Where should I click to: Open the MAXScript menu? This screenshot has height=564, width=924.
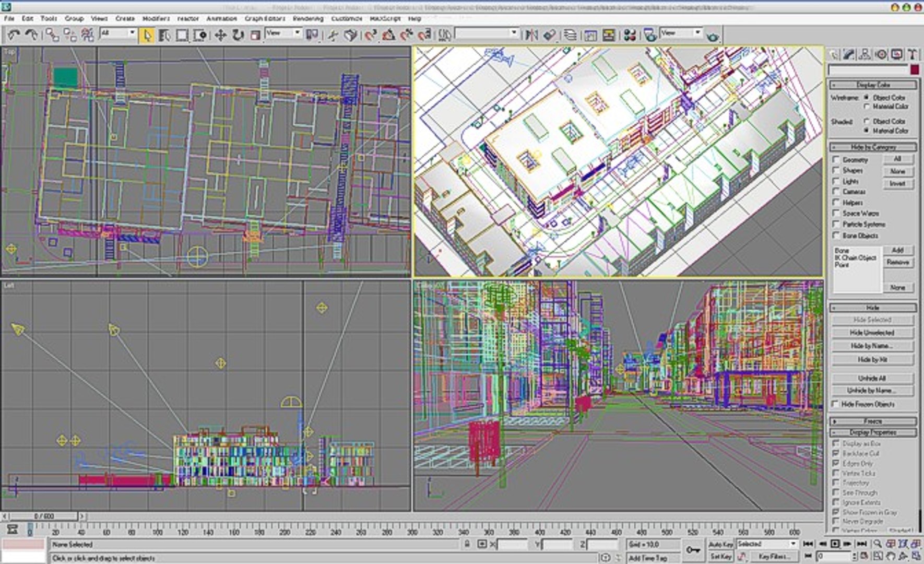pyautogui.click(x=385, y=18)
